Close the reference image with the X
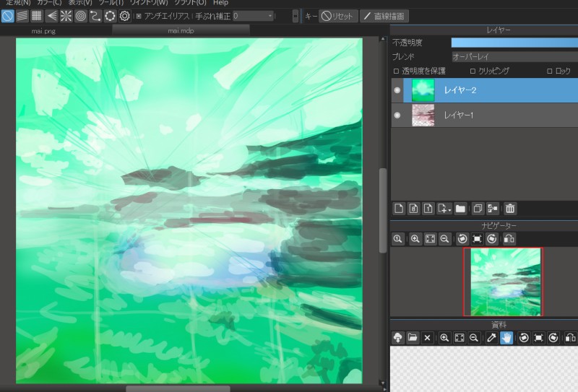Image resolution: width=578 pixels, height=392 pixels. [427, 337]
